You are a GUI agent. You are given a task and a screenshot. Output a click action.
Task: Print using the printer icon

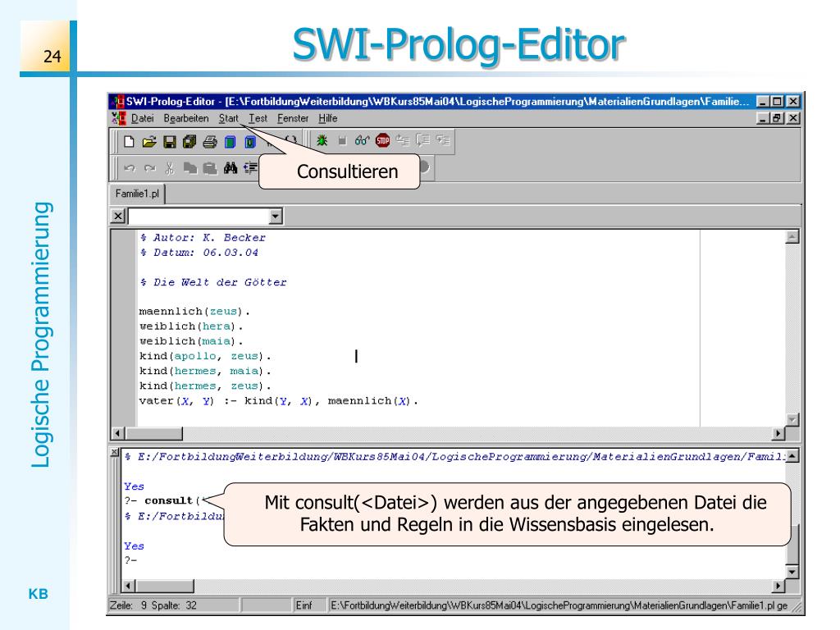[210, 142]
